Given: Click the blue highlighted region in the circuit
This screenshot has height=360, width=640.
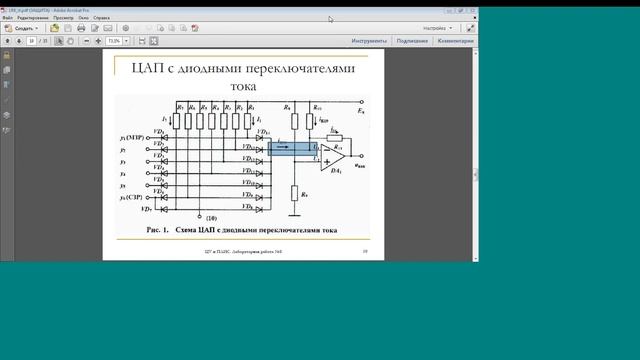Looking at the screenshot, I should tap(293, 149).
